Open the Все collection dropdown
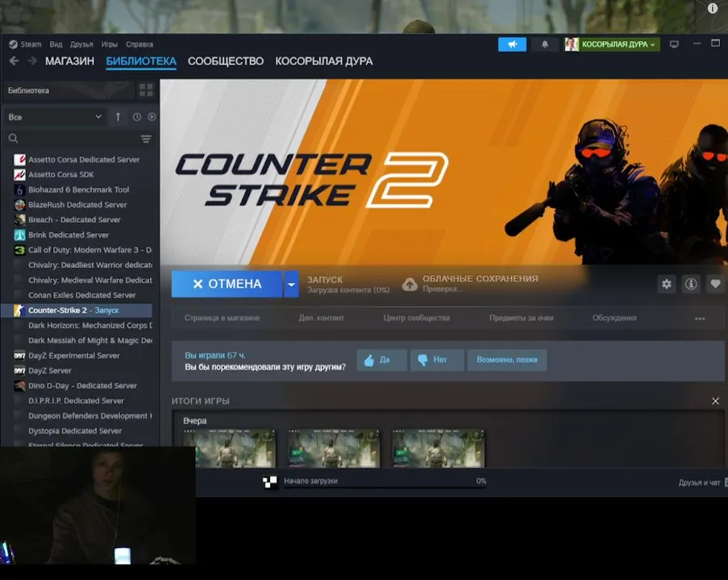Image resolution: width=728 pixels, height=580 pixels. click(x=54, y=117)
